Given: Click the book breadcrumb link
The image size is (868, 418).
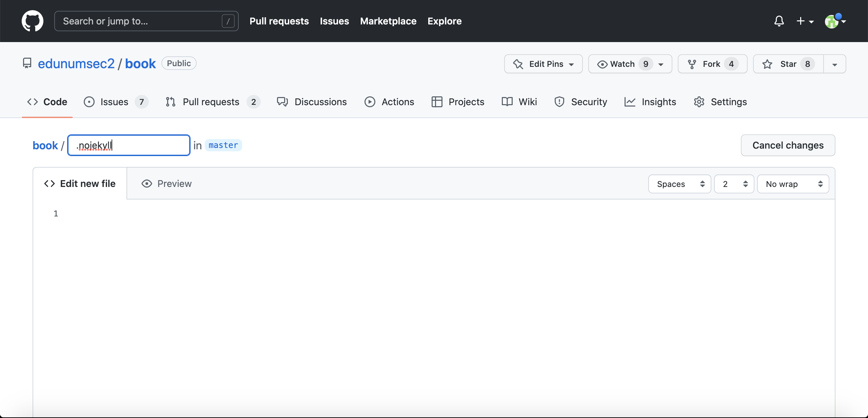Looking at the screenshot, I should point(45,145).
